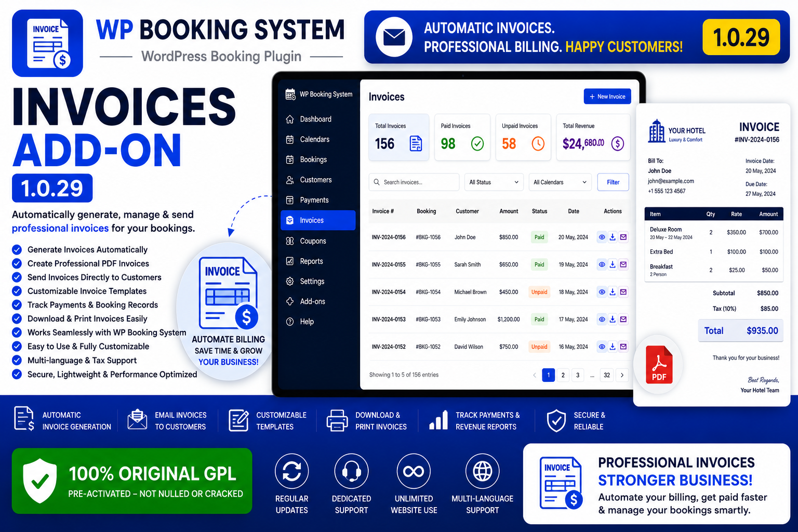Click the Dedicated Support headset icon
This screenshot has width=798, height=532.
(352, 471)
